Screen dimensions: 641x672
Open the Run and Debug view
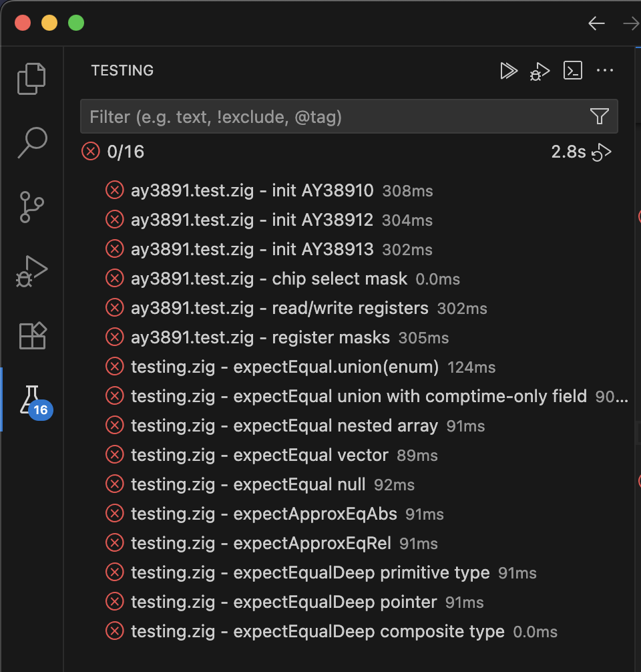click(31, 271)
